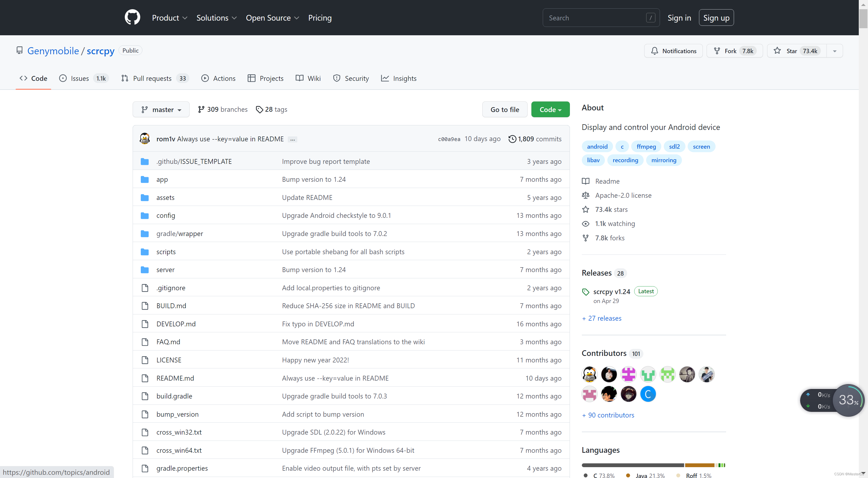Viewport: 868px width, 478px height.
Task: Click the scrcpy v1.24 release tag icon
Action: (586, 292)
